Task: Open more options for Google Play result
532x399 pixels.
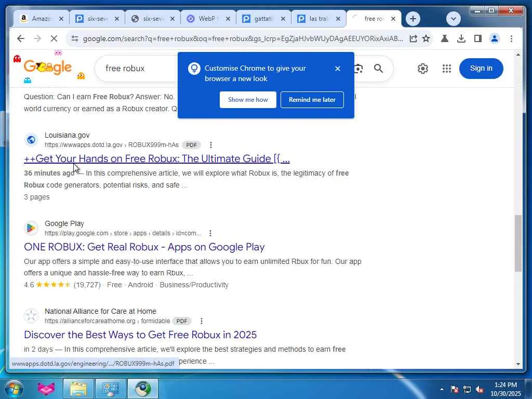Action: [210, 233]
